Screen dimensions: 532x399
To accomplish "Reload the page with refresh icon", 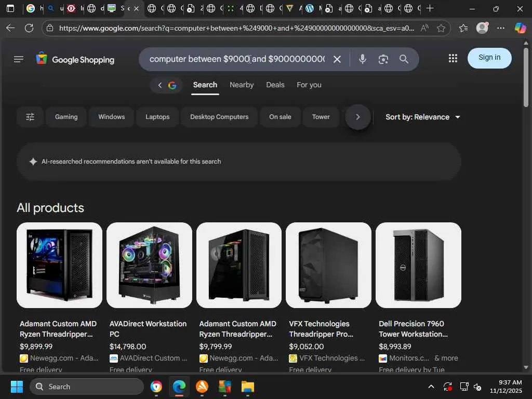I will coord(29,28).
